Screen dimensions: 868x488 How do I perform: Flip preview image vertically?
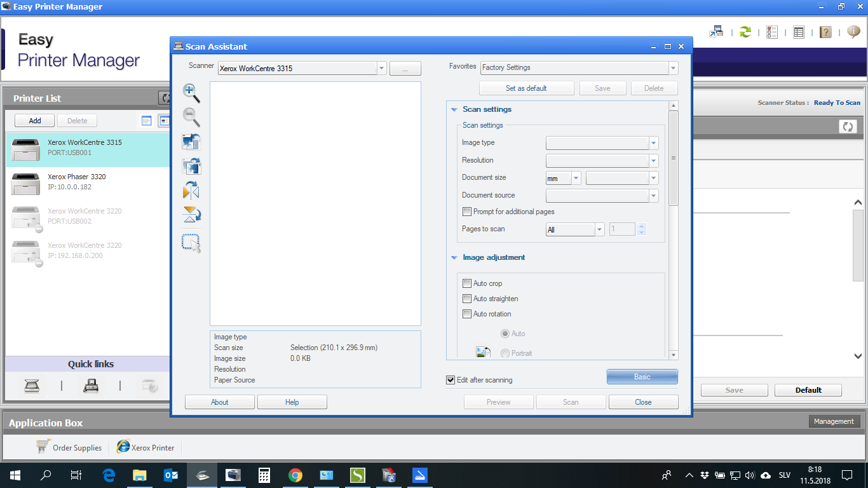(191, 215)
